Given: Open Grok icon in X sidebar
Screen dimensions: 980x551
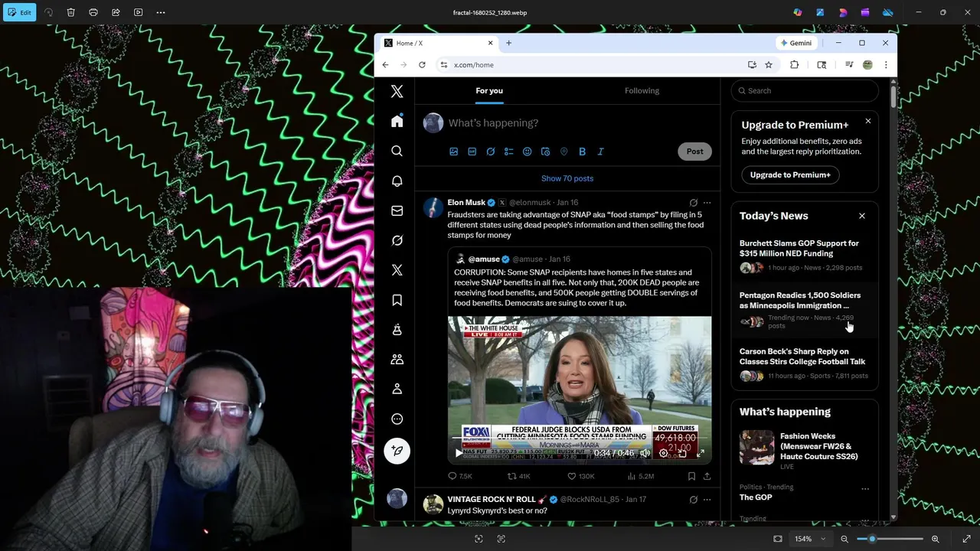Looking at the screenshot, I should point(397,240).
